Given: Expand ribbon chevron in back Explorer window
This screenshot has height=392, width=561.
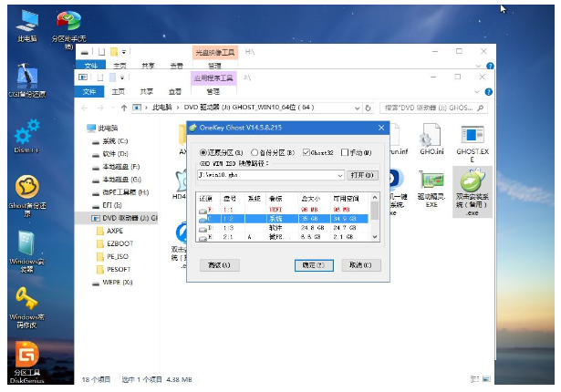Looking at the screenshot, I should (x=478, y=66).
